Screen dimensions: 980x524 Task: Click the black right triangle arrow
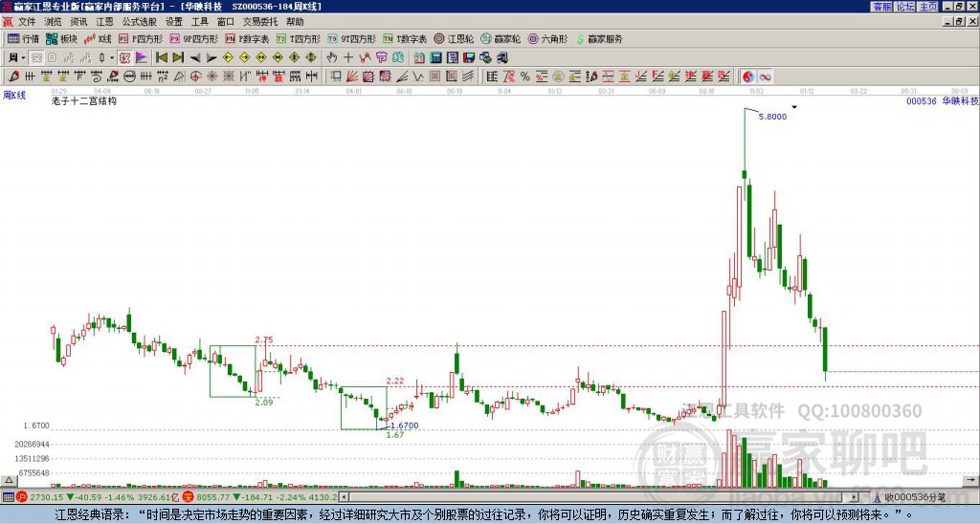(x=212, y=58)
